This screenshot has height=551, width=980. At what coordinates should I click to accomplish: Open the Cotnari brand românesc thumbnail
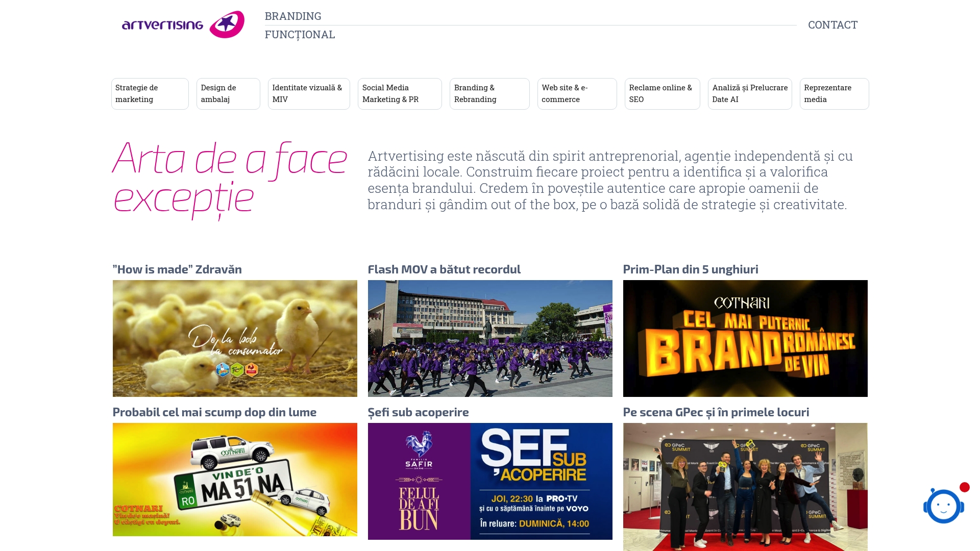745,338
